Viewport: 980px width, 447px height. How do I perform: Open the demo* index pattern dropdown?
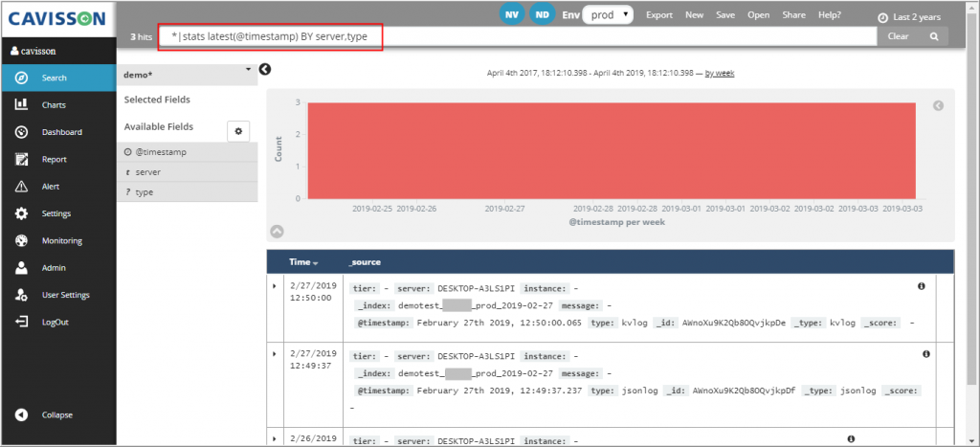[x=188, y=74]
